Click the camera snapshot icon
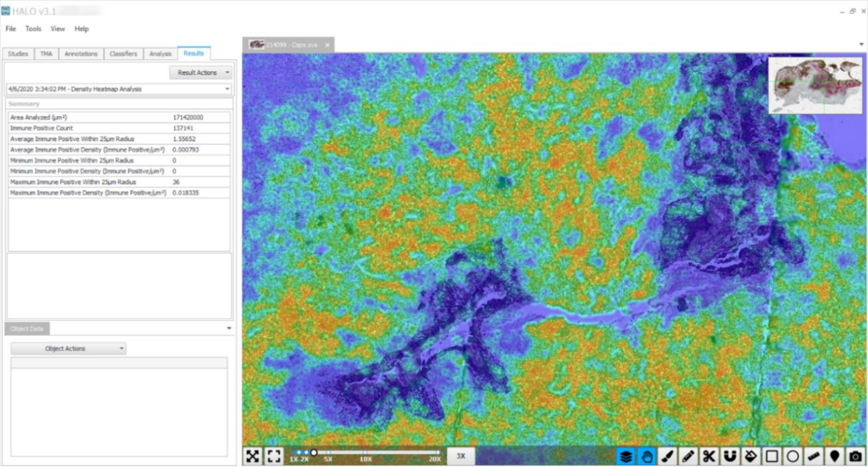Image resolution: width=868 pixels, height=467 pixels. [x=856, y=456]
